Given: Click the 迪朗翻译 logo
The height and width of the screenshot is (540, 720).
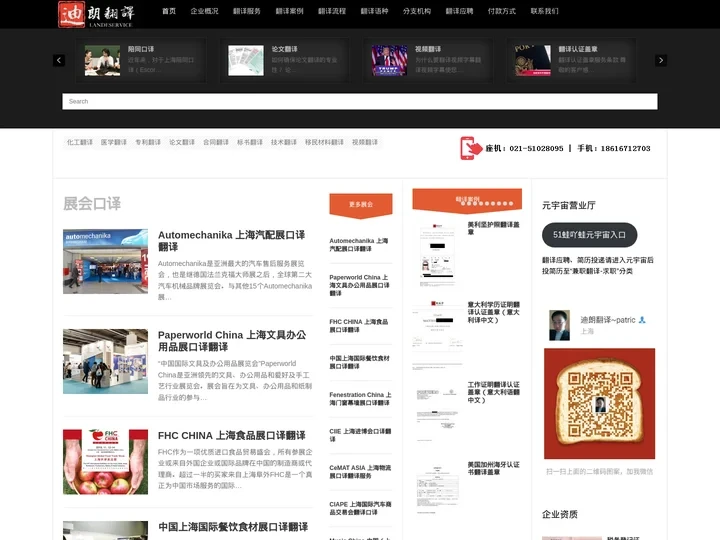Looking at the screenshot, I should 96,14.
